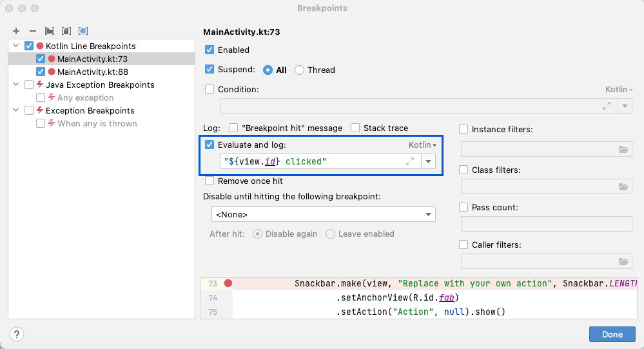Open Evaluate and log Kotlin language dropdown

pos(422,145)
